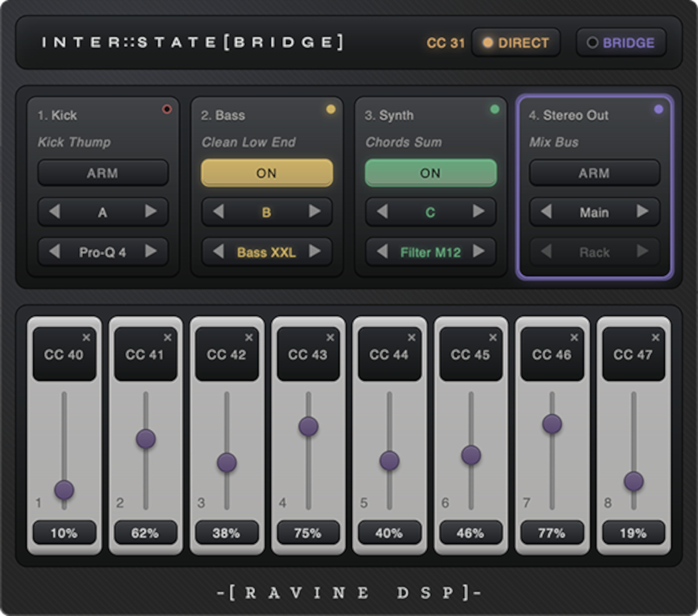Click the 10% value field
Viewport: 698px width, 616px height.
coord(64,532)
